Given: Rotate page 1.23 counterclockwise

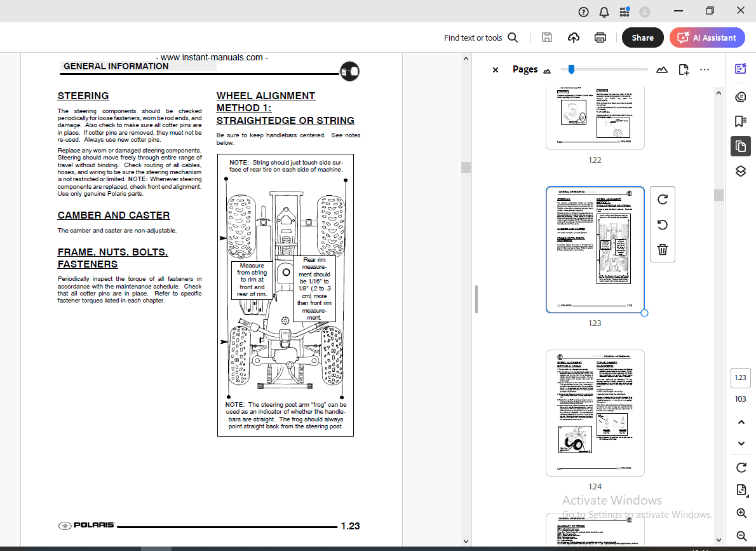Looking at the screenshot, I should point(662,224).
